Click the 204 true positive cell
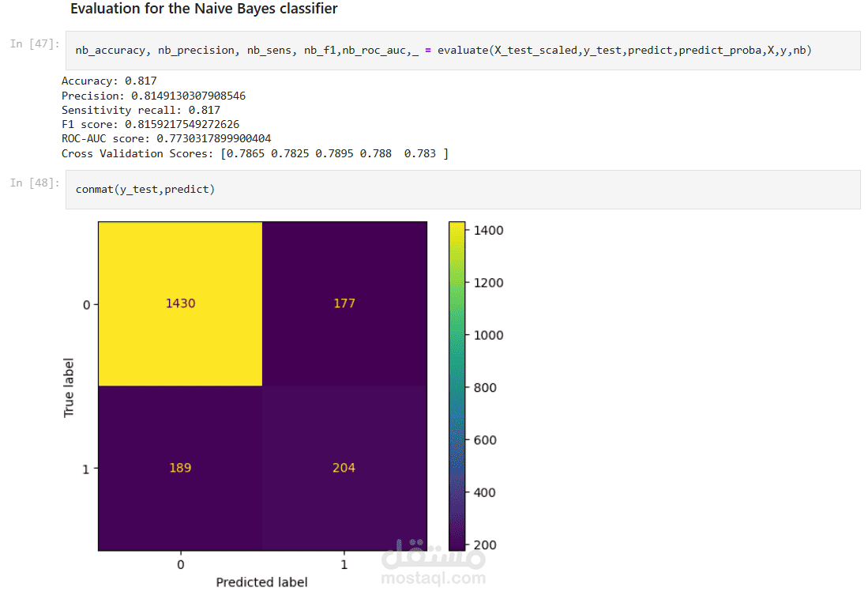Image resolution: width=868 pixels, height=599 pixels. point(344,469)
